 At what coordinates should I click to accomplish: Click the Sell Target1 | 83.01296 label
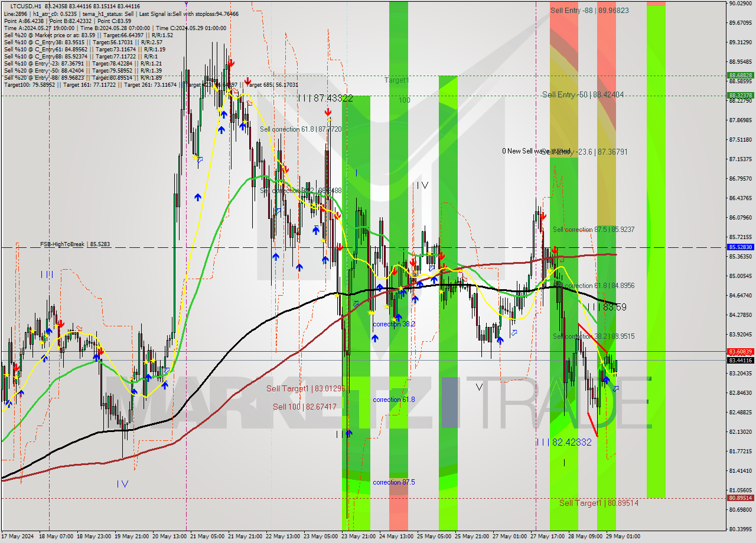[305, 388]
